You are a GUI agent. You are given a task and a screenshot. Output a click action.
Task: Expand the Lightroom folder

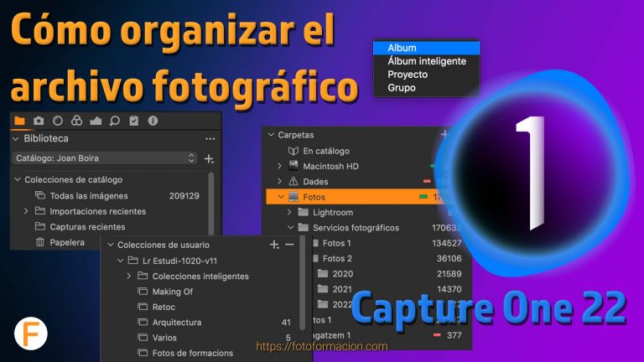tap(289, 212)
